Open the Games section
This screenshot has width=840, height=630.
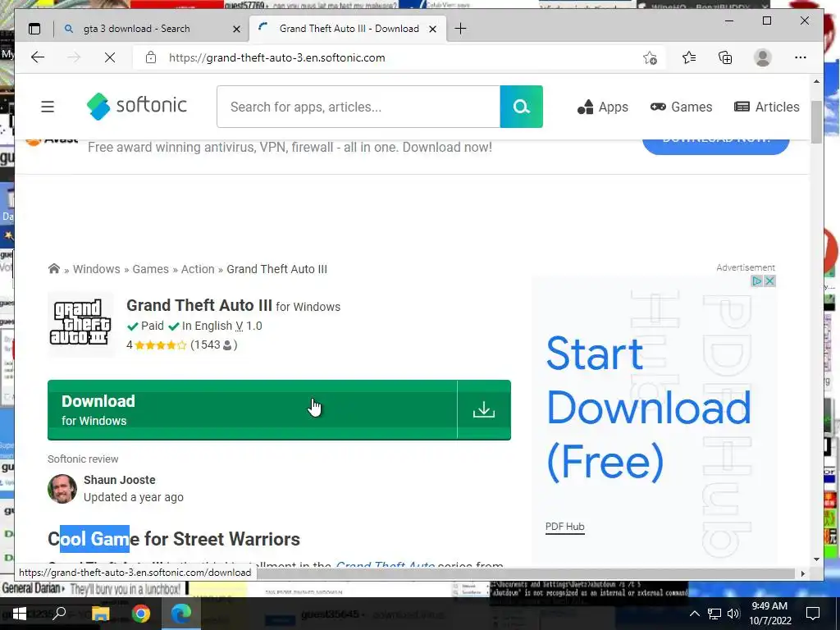point(681,107)
